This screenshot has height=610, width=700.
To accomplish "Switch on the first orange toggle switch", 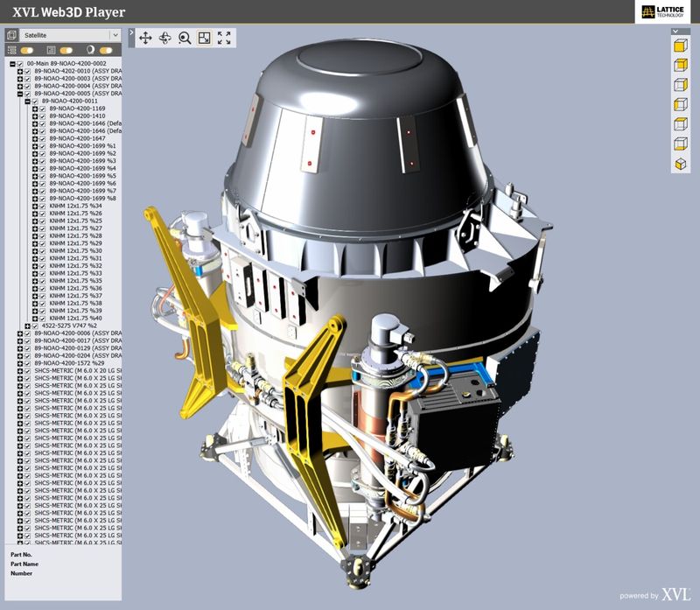I will pos(26,50).
